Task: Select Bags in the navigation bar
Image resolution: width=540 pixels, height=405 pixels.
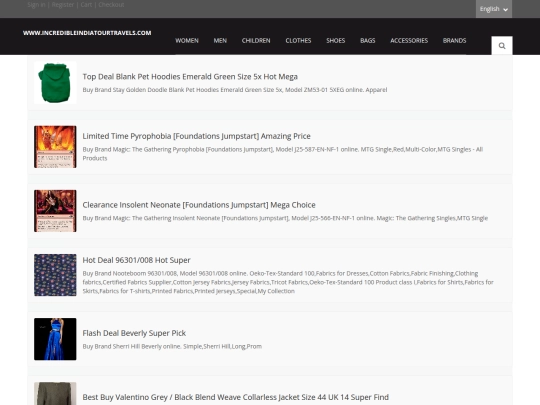Action: (x=367, y=41)
